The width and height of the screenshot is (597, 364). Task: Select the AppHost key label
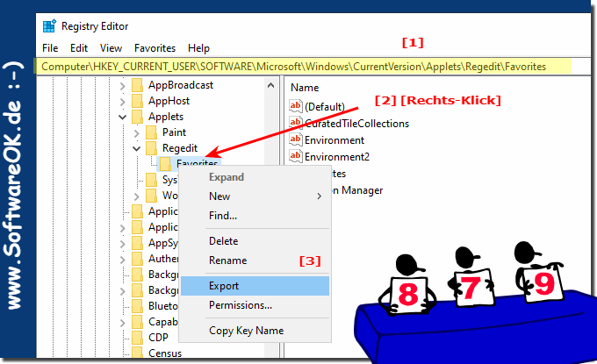(x=169, y=101)
